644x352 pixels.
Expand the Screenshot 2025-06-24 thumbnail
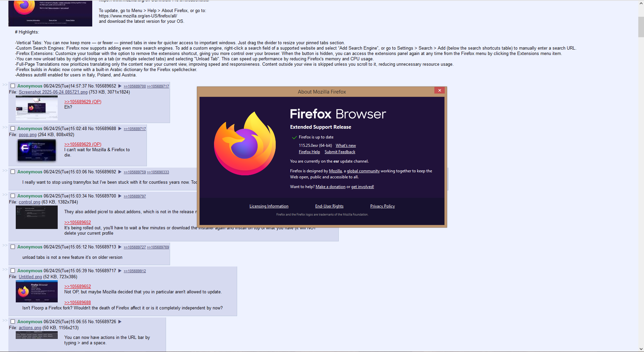pyautogui.click(x=37, y=108)
